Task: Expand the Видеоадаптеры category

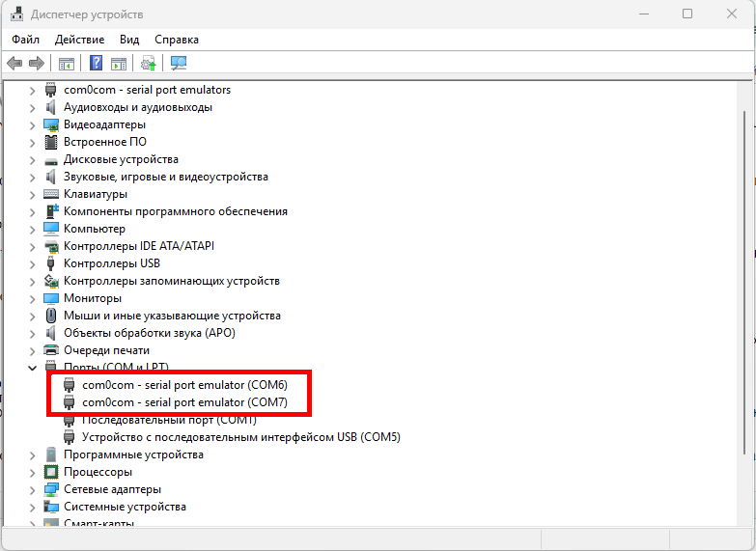Action: coord(32,125)
